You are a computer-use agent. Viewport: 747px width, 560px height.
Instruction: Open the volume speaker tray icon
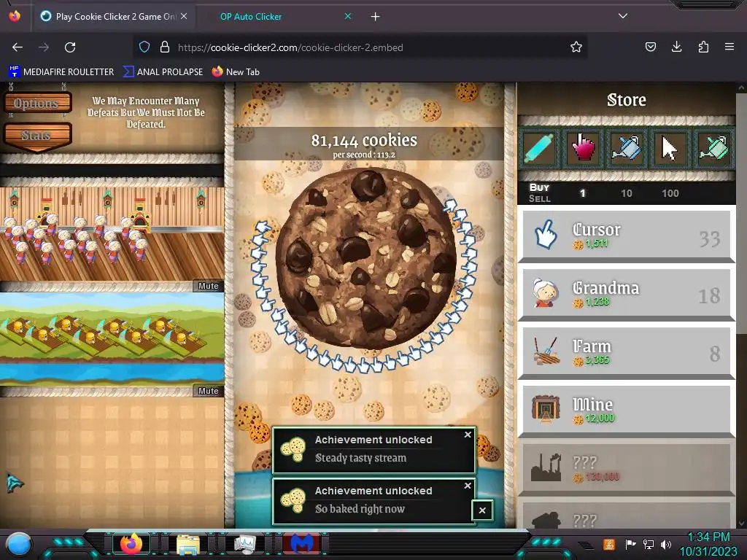(665, 544)
